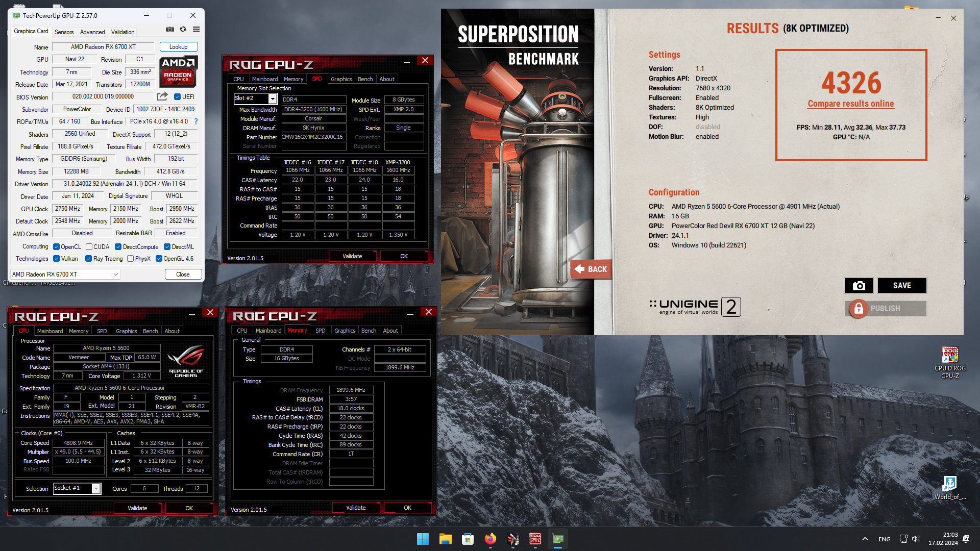Click the AMD Radeon Graphics logo
980x551 pixels.
click(178, 71)
